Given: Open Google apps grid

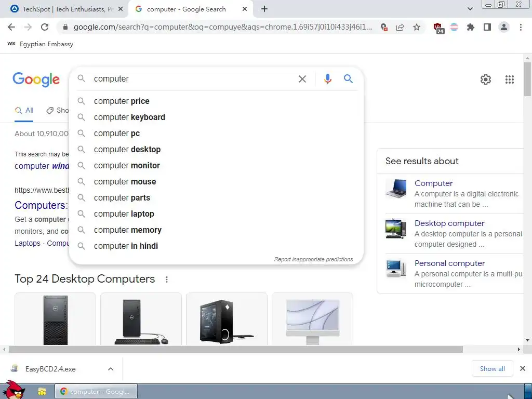Looking at the screenshot, I should (x=509, y=79).
